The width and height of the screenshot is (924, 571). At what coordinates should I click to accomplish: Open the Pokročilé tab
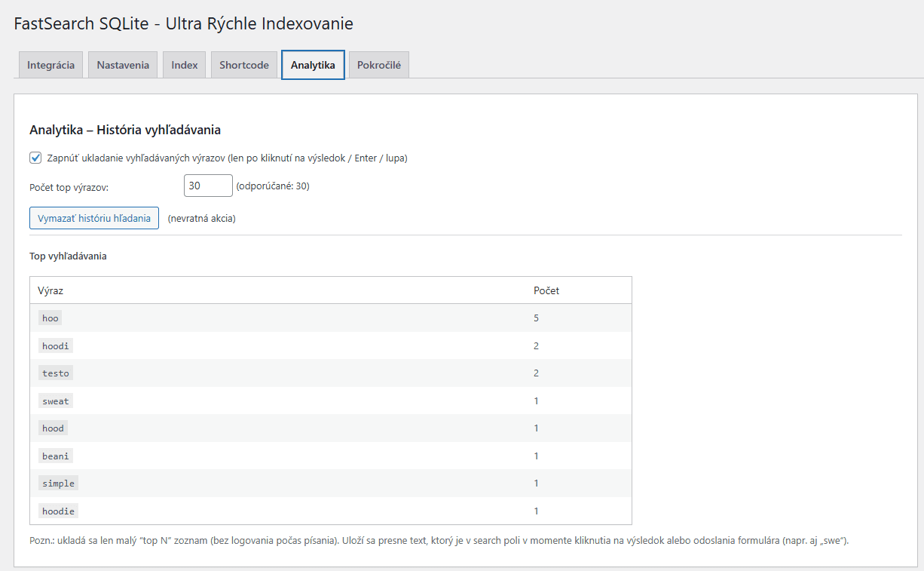tap(378, 65)
